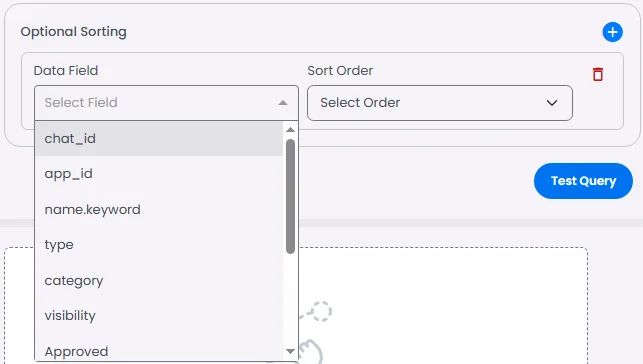Pick visibility from the dropdown list
The height and width of the screenshot is (364, 643).
pyautogui.click(x=159, y=316)
